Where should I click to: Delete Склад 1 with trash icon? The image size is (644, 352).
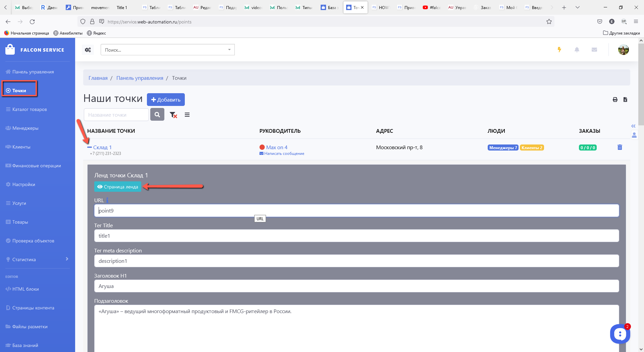coord(620,148)
